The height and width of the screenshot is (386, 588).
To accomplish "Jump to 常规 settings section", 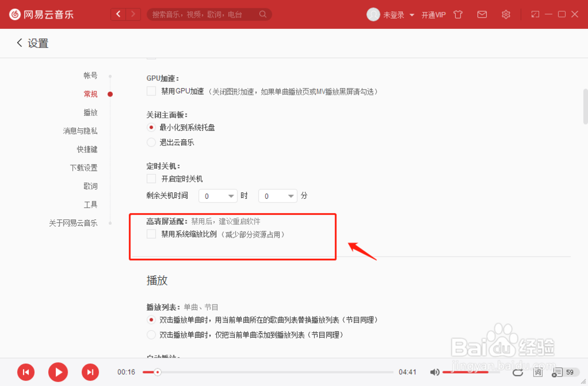I will [x=91, y=94].
